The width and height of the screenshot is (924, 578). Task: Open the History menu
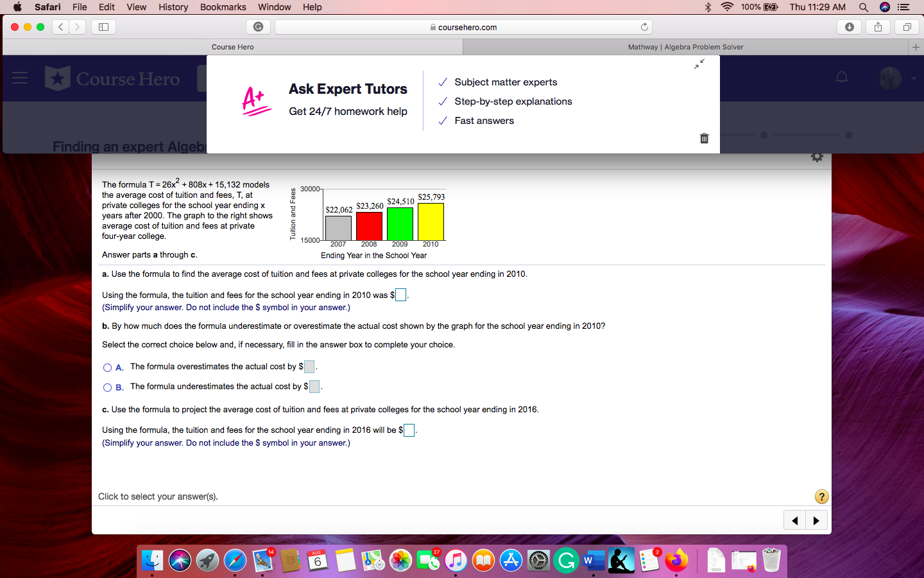point(173,7)
